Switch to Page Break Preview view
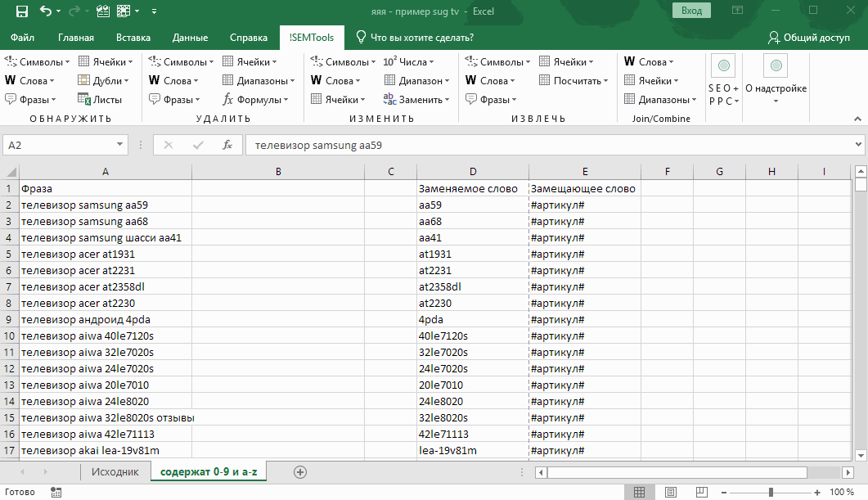 click(701, 492)
